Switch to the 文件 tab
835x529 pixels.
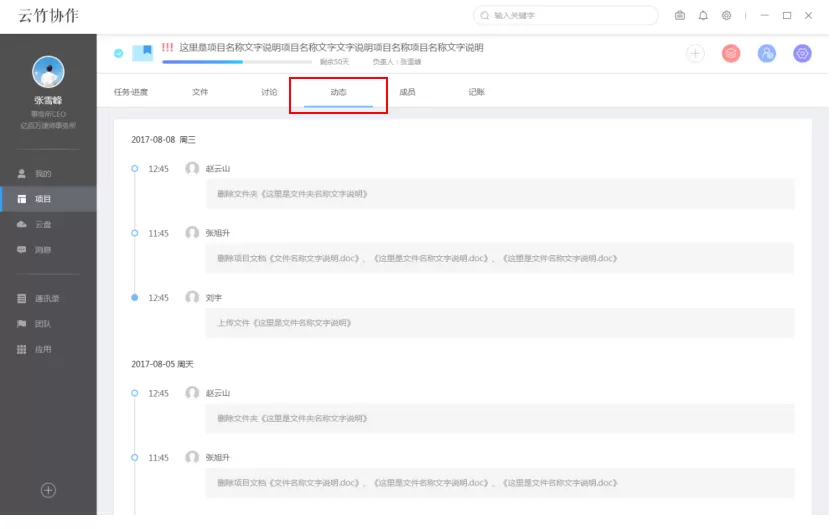pyautogui.click(x=200, y=92)
